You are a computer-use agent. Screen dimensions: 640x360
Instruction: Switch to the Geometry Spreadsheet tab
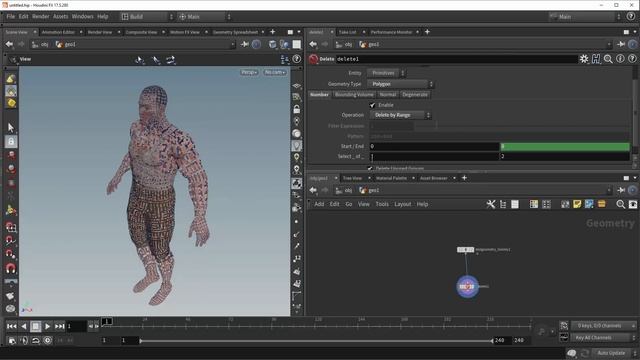235,32
